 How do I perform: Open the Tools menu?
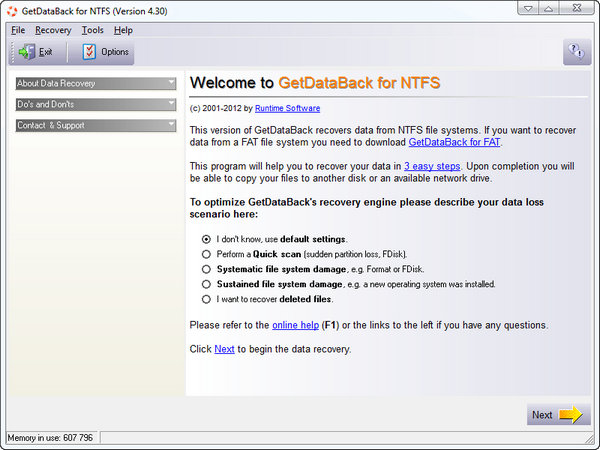(92, 30)
